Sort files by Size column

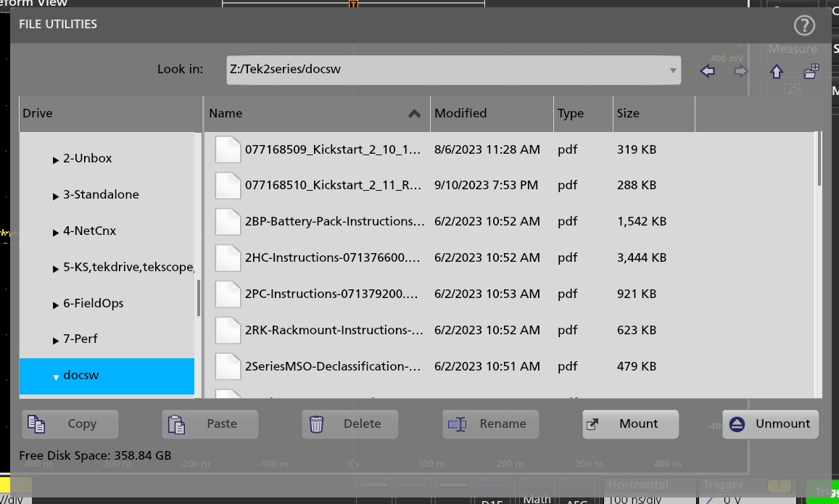click(x=654, y=113)
